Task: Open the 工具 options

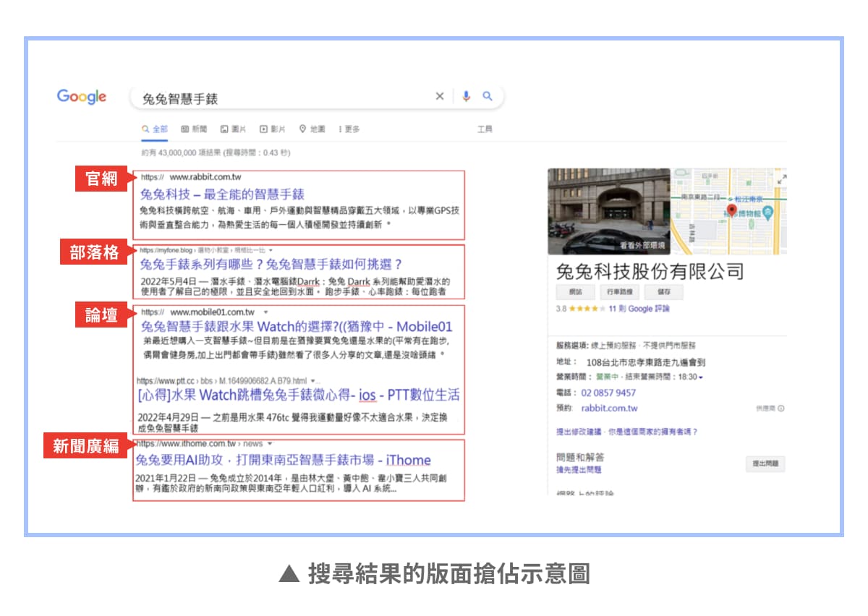Action: (485, 129)
